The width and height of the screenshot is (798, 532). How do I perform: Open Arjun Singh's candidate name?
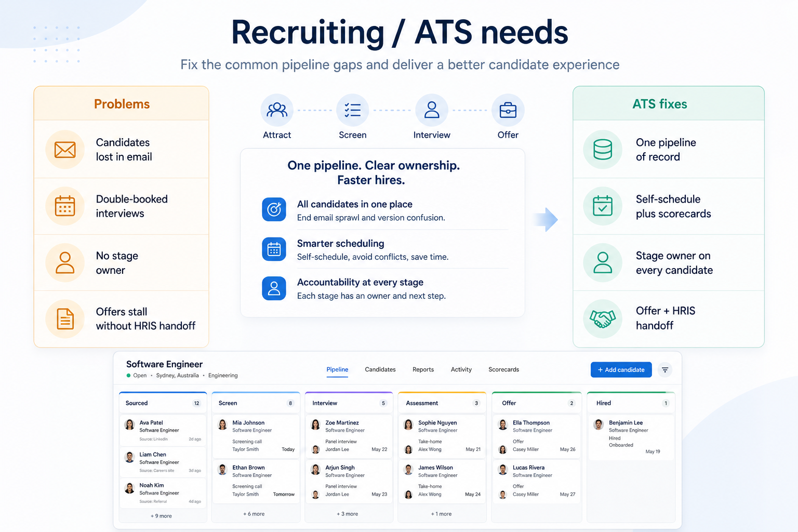[x=340, y=468]
